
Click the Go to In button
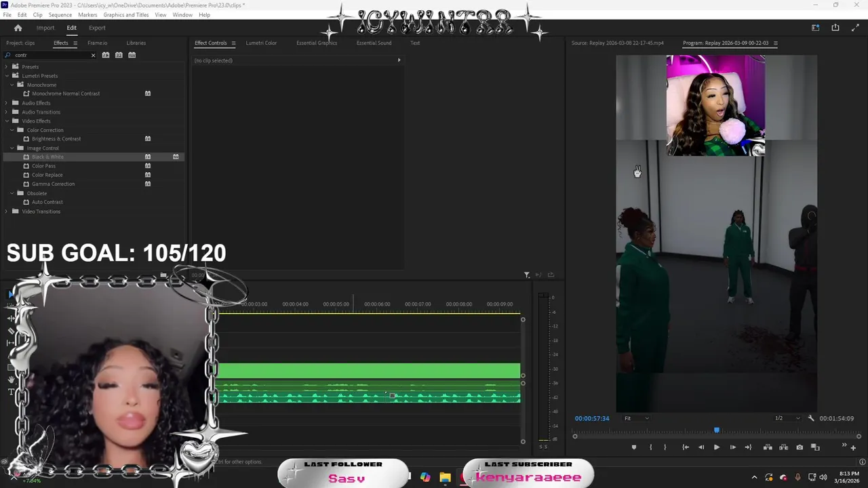(x=685, y=447)
